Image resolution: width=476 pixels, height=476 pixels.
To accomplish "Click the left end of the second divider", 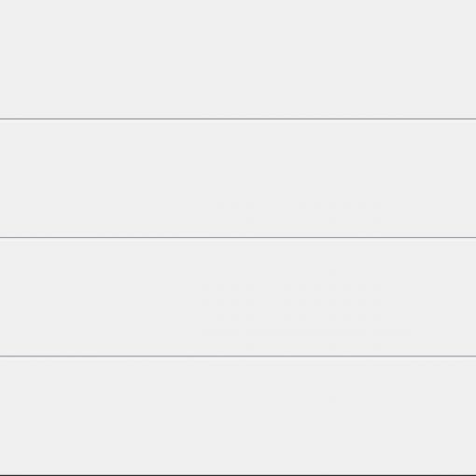I will tap(3, 237).
